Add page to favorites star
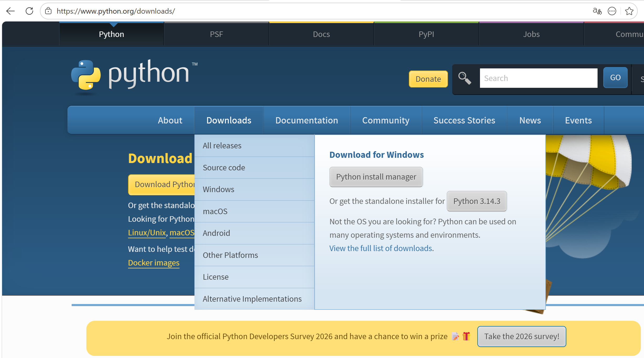The image size is (644, 358). click(629, 11)
